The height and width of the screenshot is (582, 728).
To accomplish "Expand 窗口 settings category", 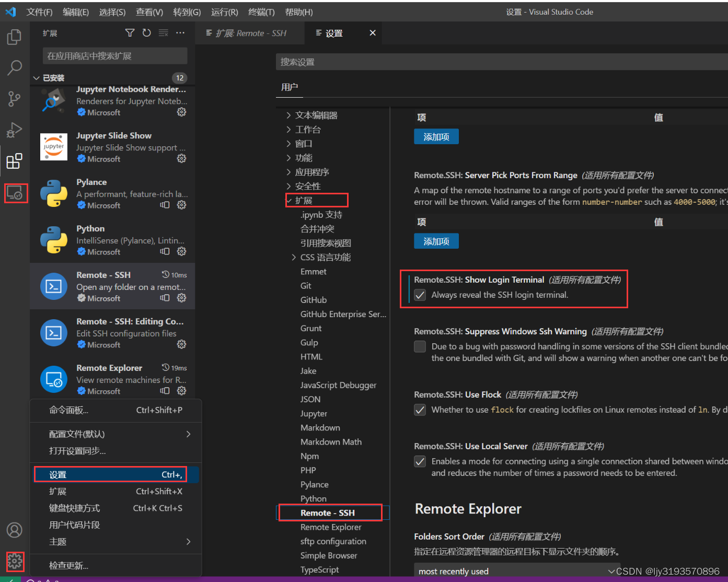I will [288, 144].
